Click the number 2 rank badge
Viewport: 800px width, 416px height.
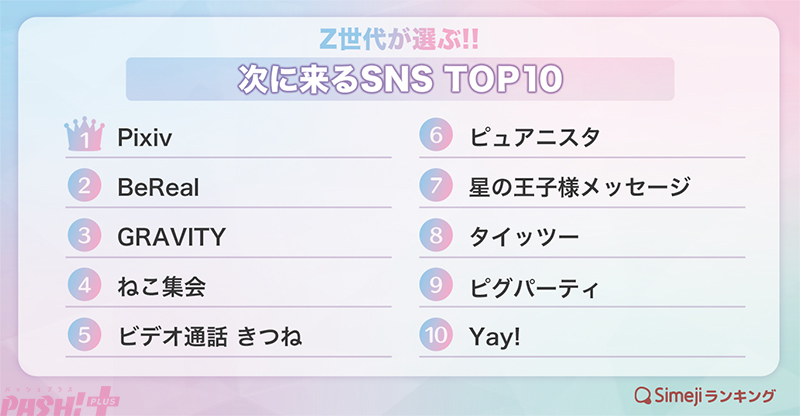point(85,187)
